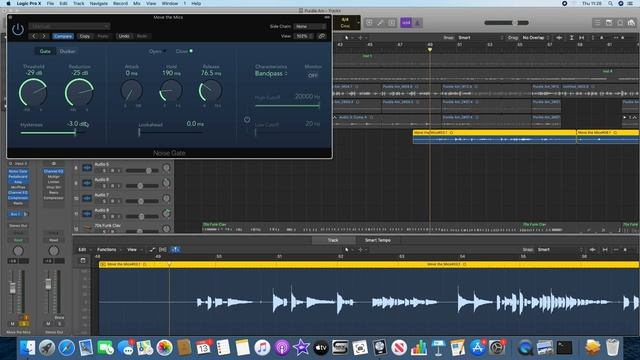Open the Note Pads icon
Screen dimensions: 640x360
(x=609, y=23)
